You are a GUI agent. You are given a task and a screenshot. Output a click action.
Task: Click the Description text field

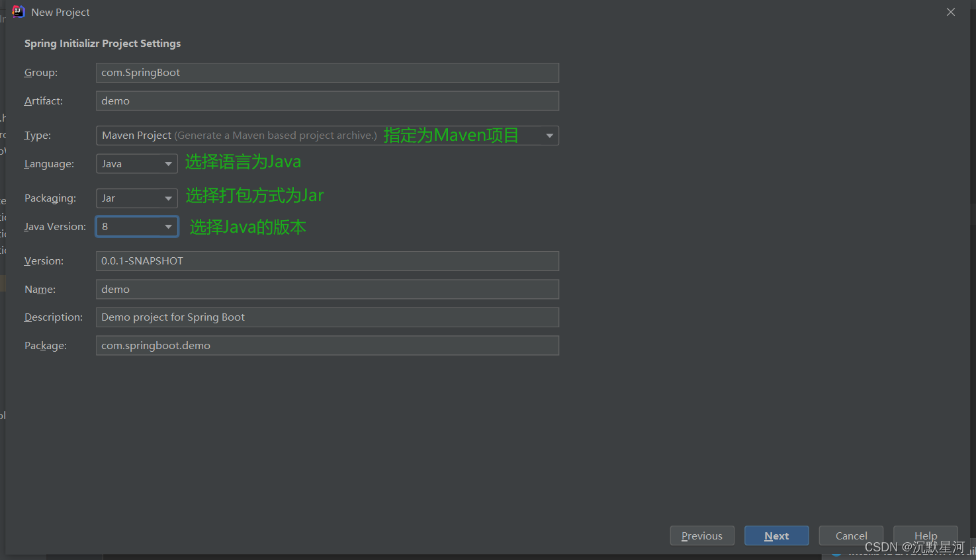(328, 317)
